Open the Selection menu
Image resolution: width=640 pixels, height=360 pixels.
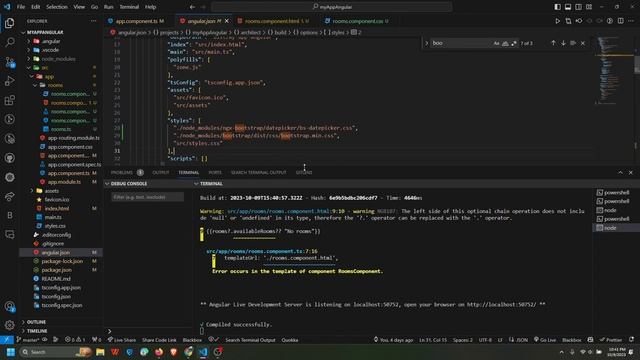(x=57, y=7)
